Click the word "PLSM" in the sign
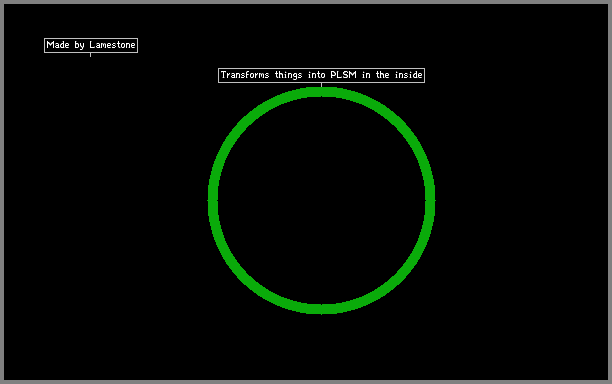 343,75
